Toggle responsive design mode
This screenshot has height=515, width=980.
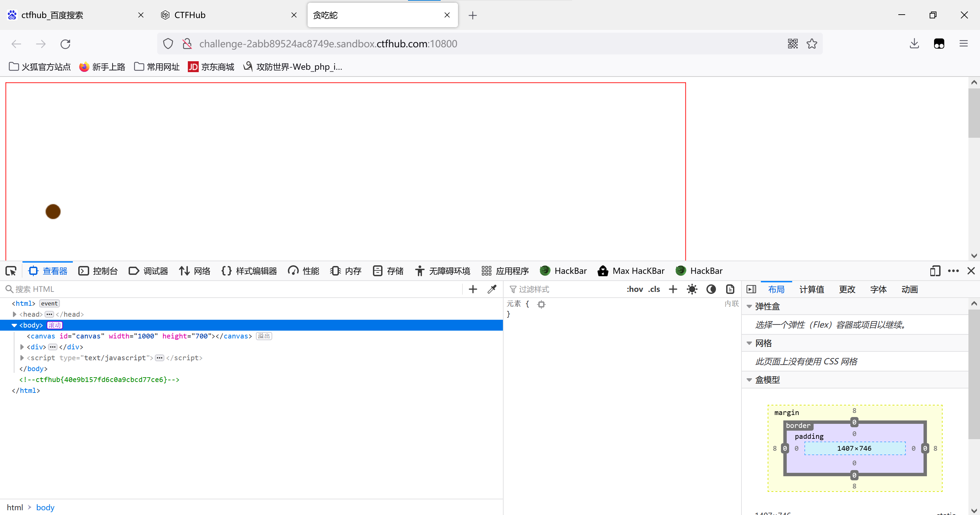(x=935, y=271)
